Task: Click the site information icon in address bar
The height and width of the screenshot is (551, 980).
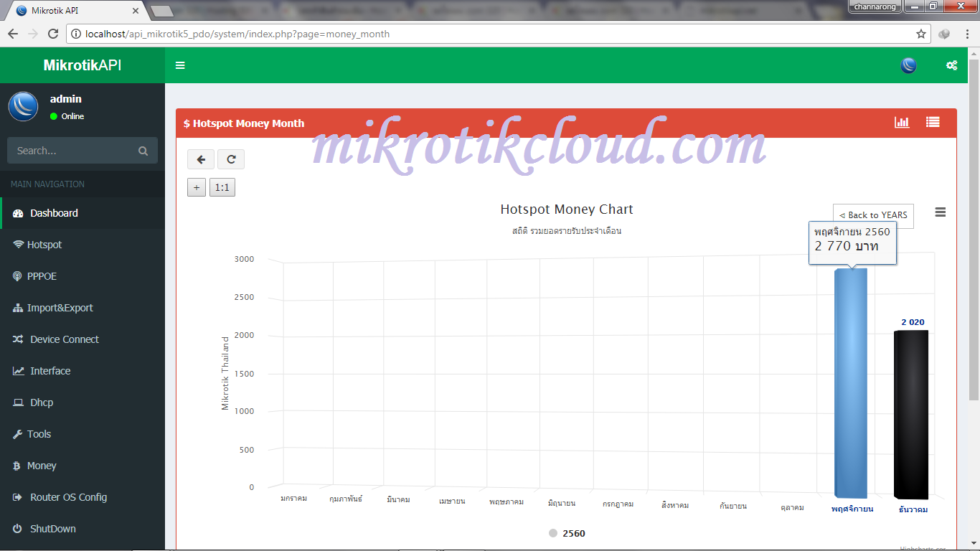Action: click(75, 34)
